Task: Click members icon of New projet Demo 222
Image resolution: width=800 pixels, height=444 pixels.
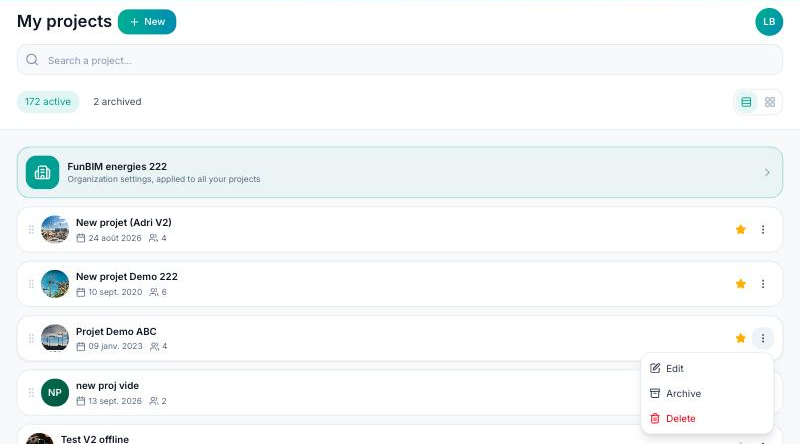Action: [x=154, y=292]
